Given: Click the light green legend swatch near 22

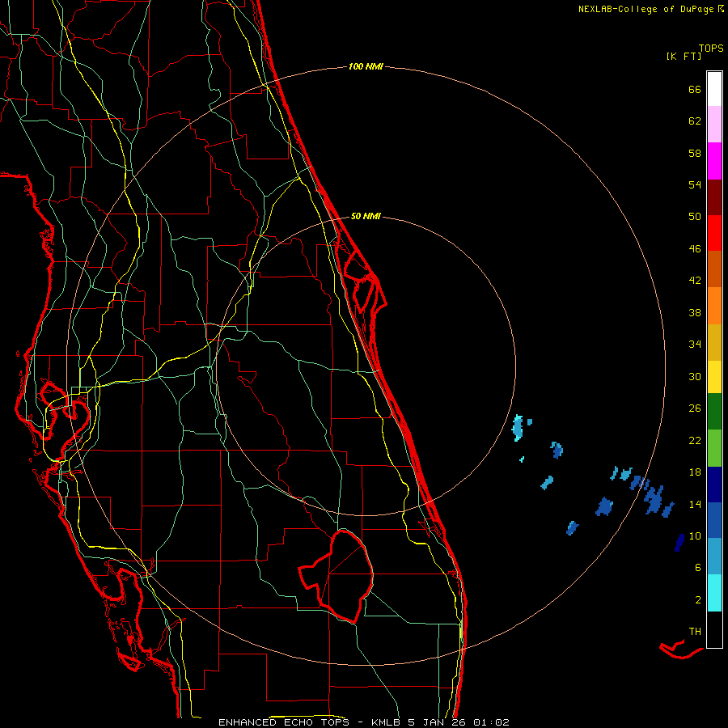Looking at the screenshot, I should (714, 448).
